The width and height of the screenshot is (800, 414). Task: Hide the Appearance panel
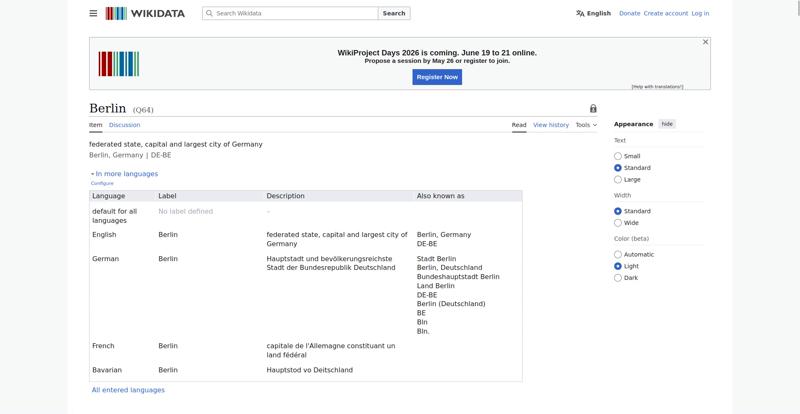pos(667,124)
